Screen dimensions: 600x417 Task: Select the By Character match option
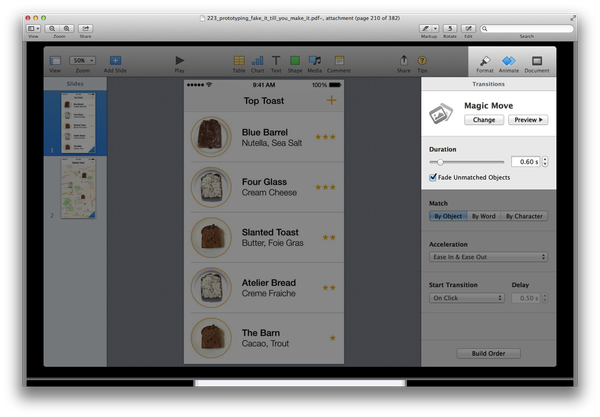[524, 216]
